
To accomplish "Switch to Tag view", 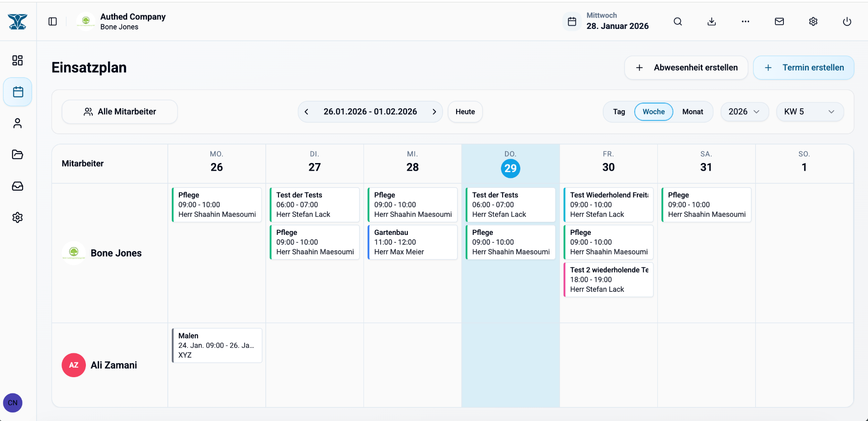I will coord(619,112).
